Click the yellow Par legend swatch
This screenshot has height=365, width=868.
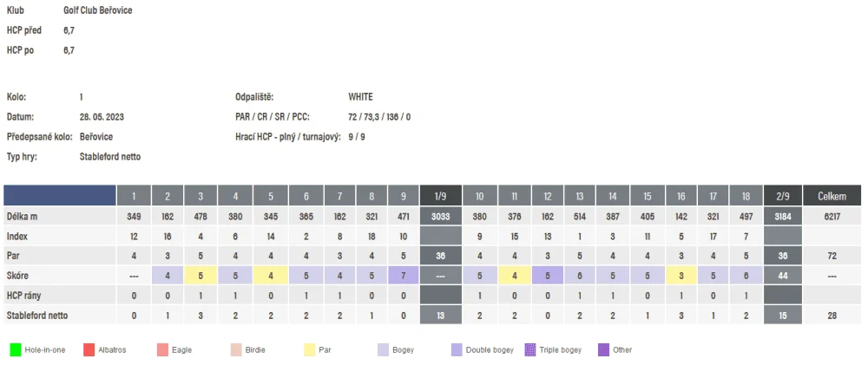coord(310,350)
